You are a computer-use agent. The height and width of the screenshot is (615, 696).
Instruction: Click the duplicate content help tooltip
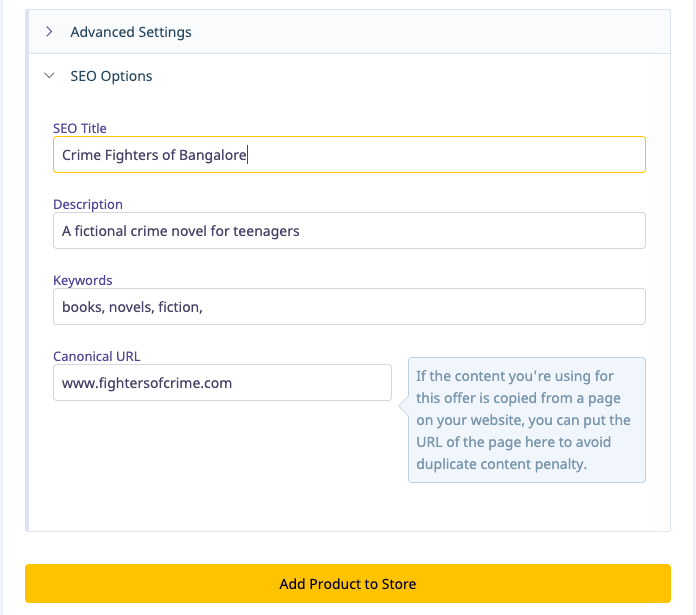[x=526, y=420]
